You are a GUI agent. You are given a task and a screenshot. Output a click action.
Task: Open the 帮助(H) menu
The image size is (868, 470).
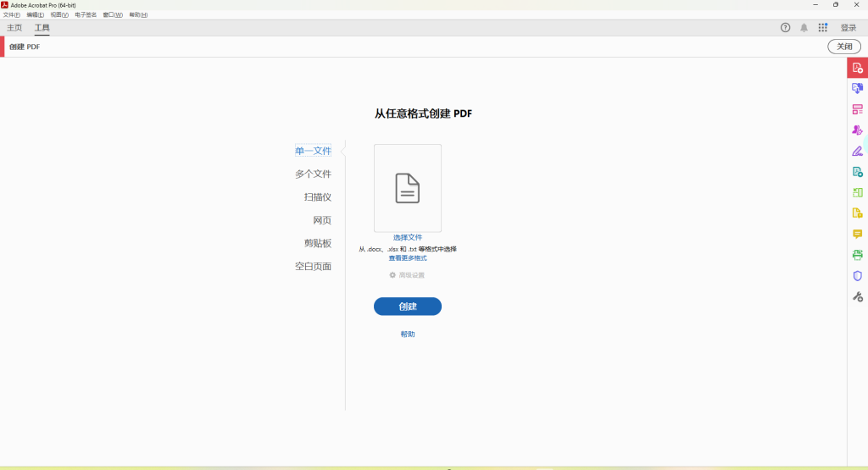point(138,15)
